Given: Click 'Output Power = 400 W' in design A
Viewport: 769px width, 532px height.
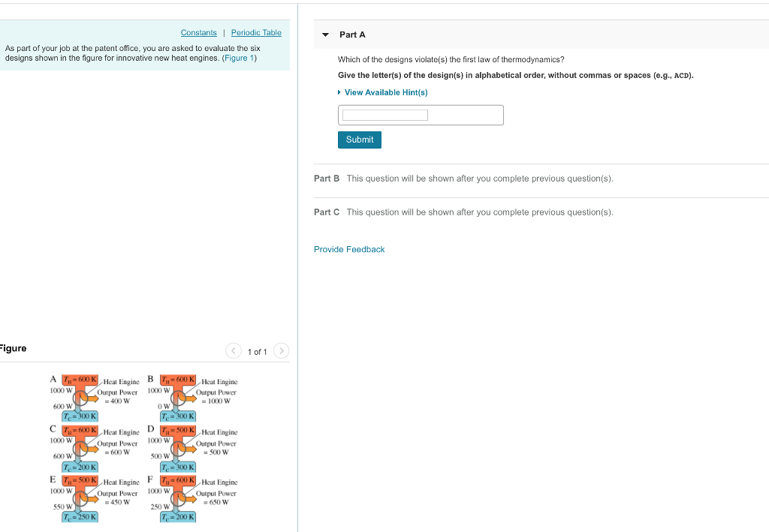Looking at the screenshot, I should 118,397.
